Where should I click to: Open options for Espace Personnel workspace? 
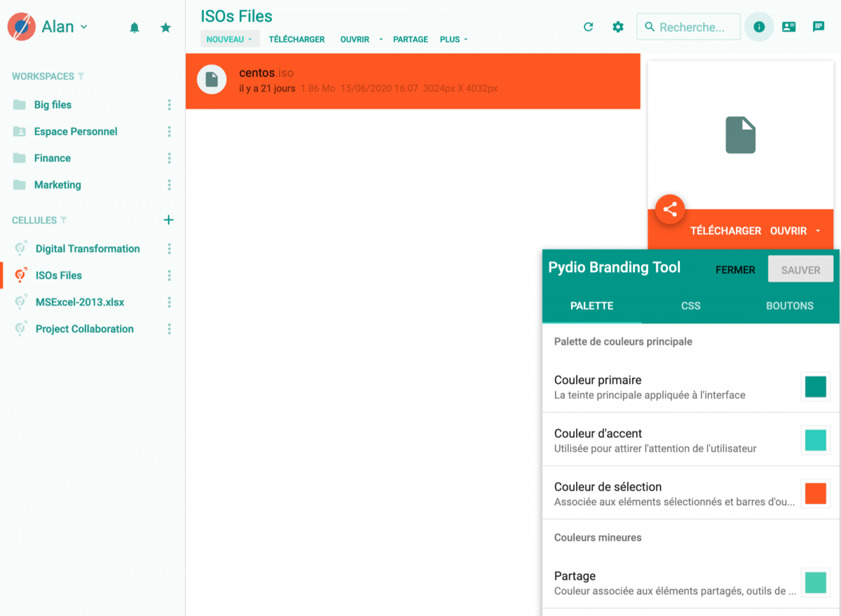click(169, 132)
